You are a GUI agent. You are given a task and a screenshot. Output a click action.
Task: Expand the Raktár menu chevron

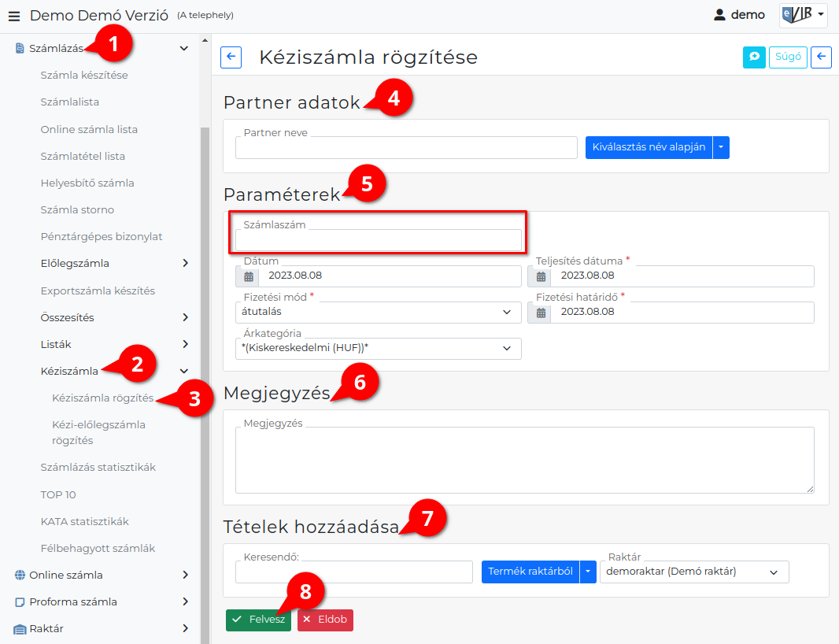click(185, 628)
